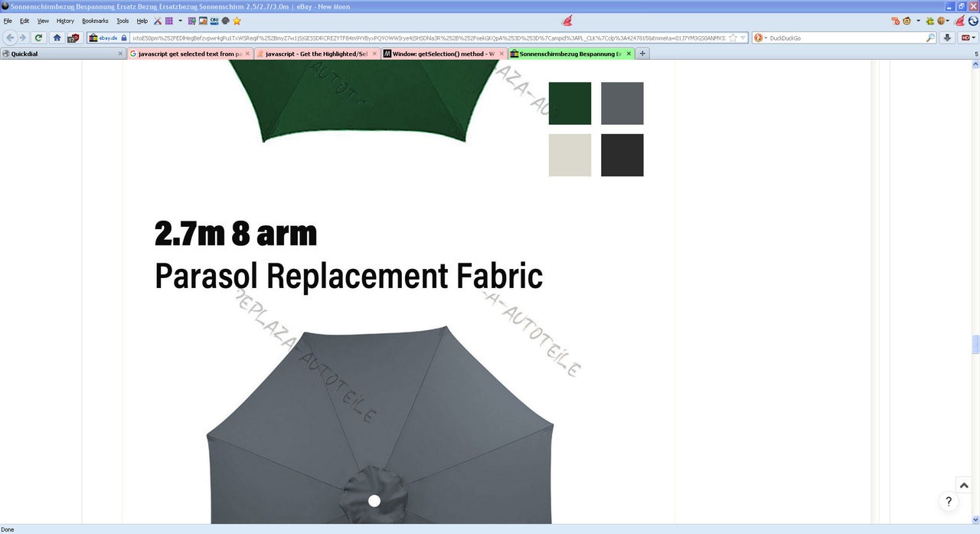The height and width of the screenshot is (534, 980).
Task: Open the DuckDuckGo search engine selector
Action: (x=760, y=38)
